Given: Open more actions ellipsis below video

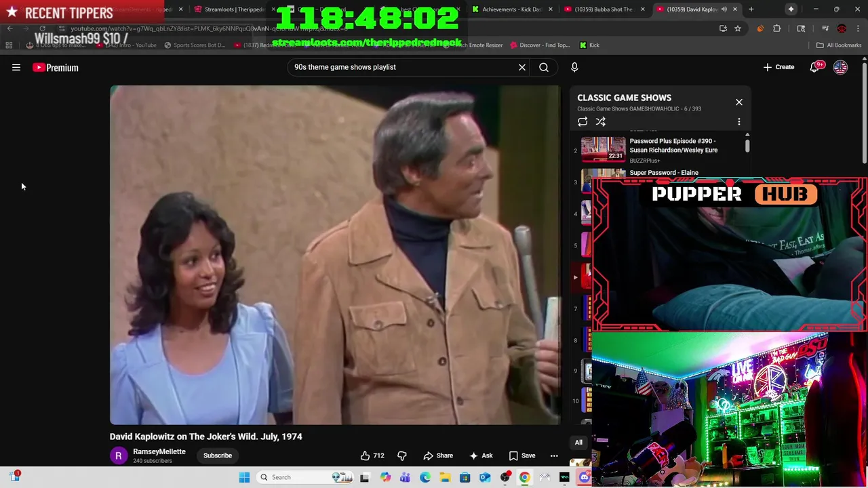Looking at the screenshot, I should pos(554,455).
